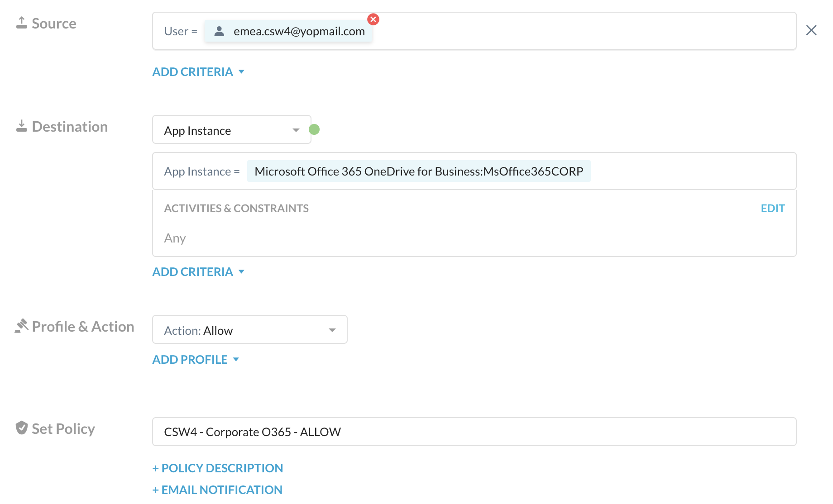The width and height of the screenshot is (833, 504).
Task: Expand Add Criteria under Destination
Action: tap(198, 272)
